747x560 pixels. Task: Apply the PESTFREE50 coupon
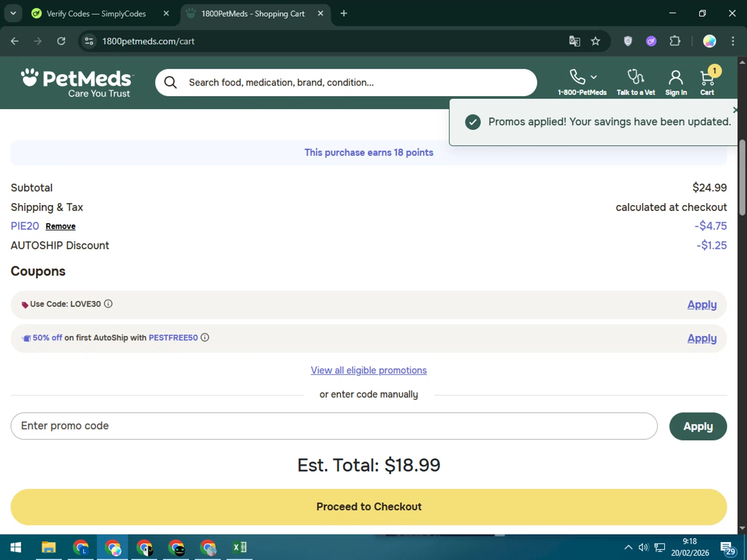pos(702,338)
